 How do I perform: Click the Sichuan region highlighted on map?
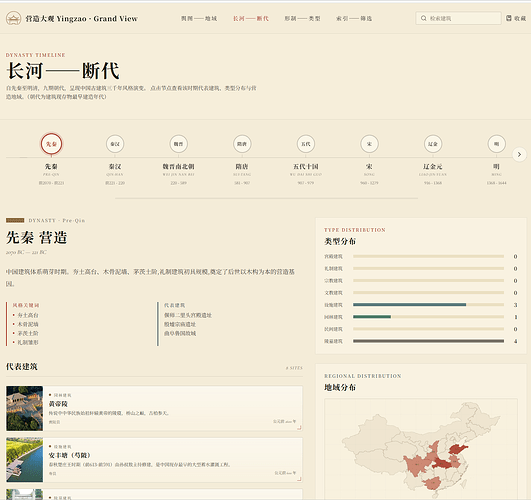coord(417,465)
